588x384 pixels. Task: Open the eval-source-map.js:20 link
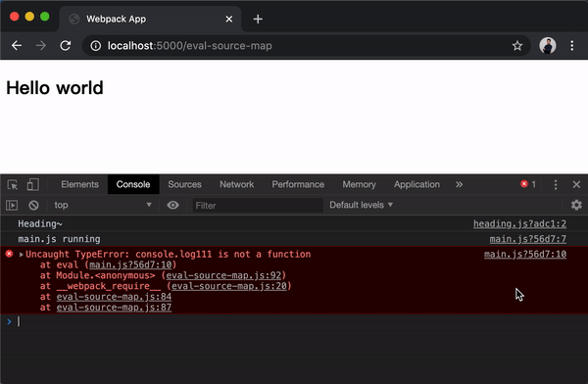point(229,286)
